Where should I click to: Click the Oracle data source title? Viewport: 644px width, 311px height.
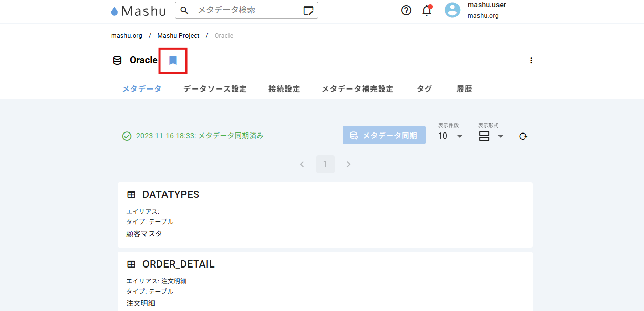coord(143,60)
